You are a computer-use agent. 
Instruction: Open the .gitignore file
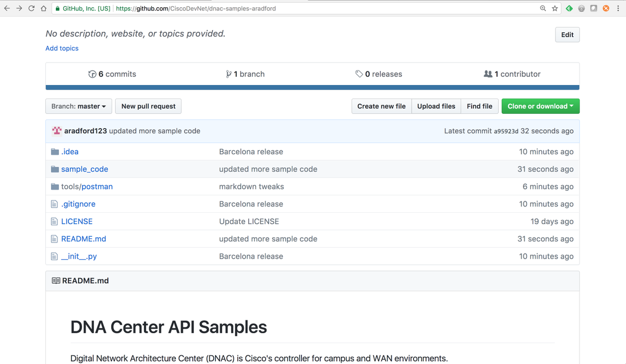pos(78,204)
